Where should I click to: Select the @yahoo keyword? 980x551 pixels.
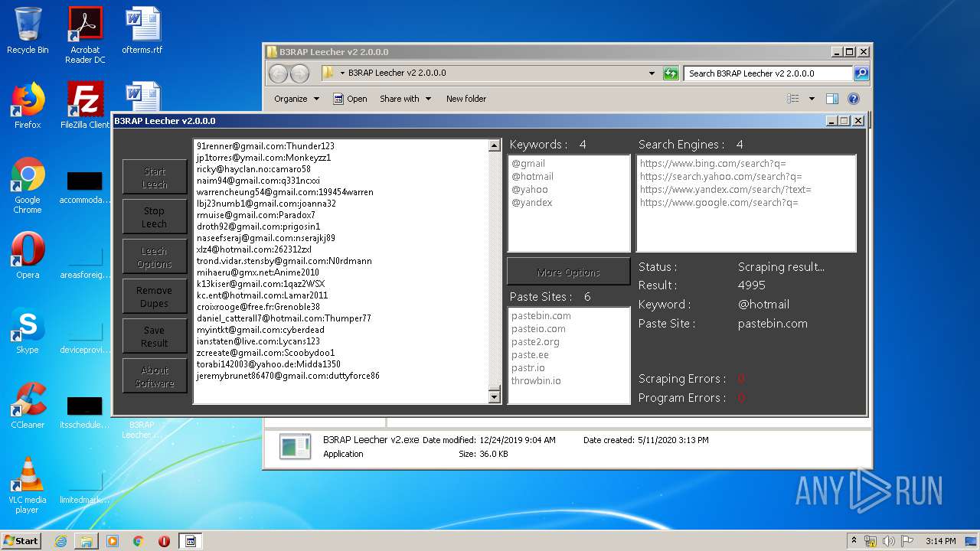[x=530, y=189]
